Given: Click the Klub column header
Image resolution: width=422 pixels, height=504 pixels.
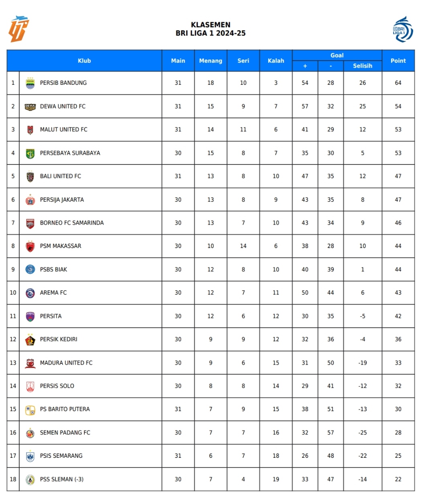Looking at the screenshot, I should pyautogui.click(x=84, y=61).
